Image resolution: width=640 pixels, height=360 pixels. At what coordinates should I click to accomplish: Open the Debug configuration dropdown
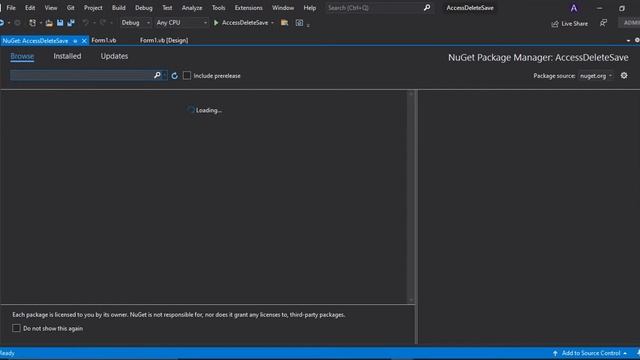click(136, 23)
